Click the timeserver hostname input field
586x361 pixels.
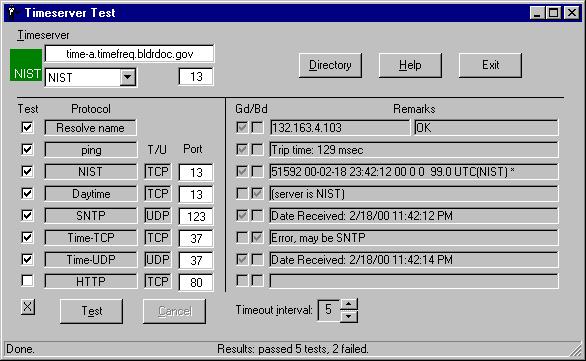pyautogui.click(x=129, y=54)
